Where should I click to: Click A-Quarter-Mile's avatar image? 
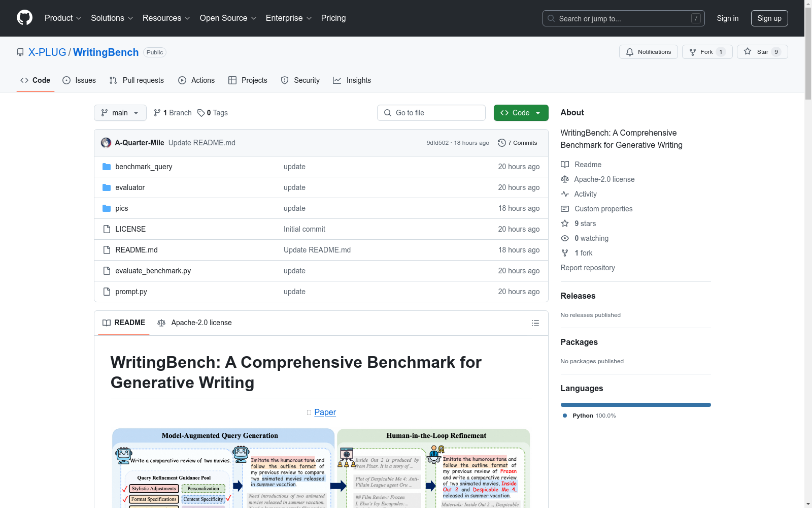click(106, 143)
